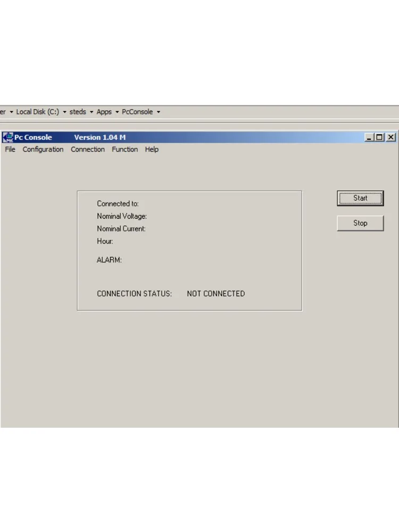This screenshot has width=399, height=532.
Task: Maximize the Pc Console window
Action: click(379, 137)
